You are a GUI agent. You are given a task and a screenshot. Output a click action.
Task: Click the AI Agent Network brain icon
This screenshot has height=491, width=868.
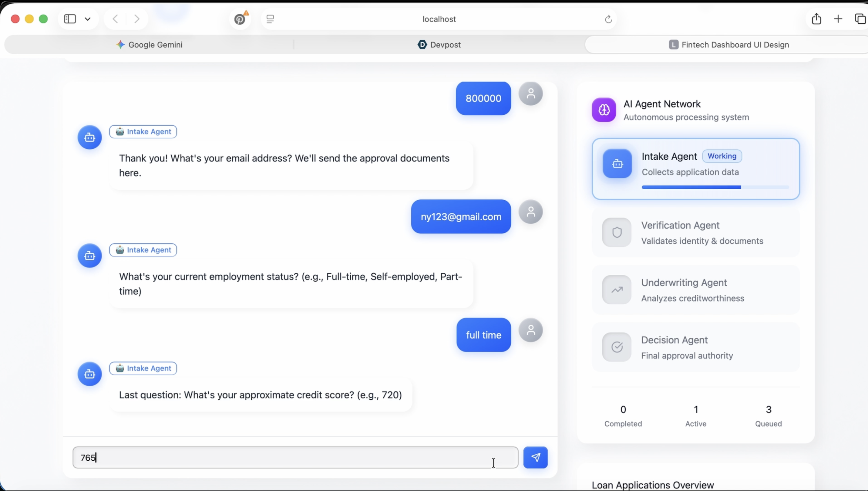(604, 110)
